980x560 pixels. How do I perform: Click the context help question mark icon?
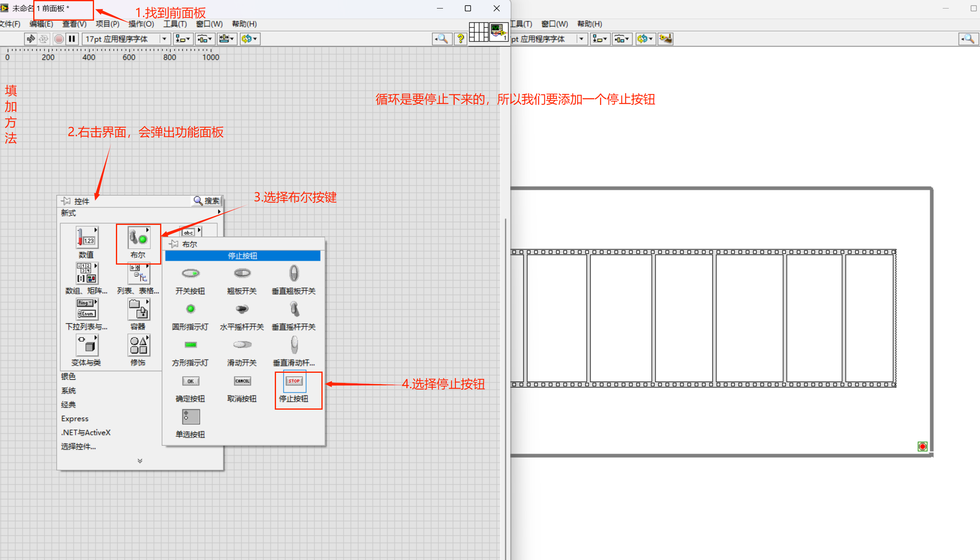tap(460, 39)
